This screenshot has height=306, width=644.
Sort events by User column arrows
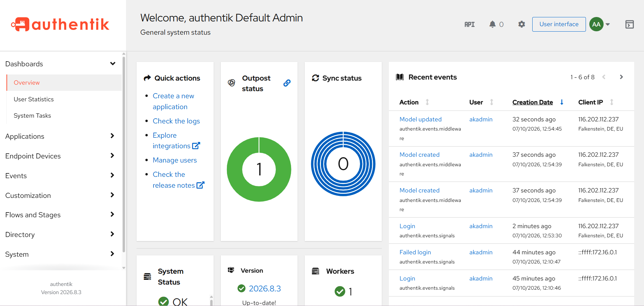[491, 102]
